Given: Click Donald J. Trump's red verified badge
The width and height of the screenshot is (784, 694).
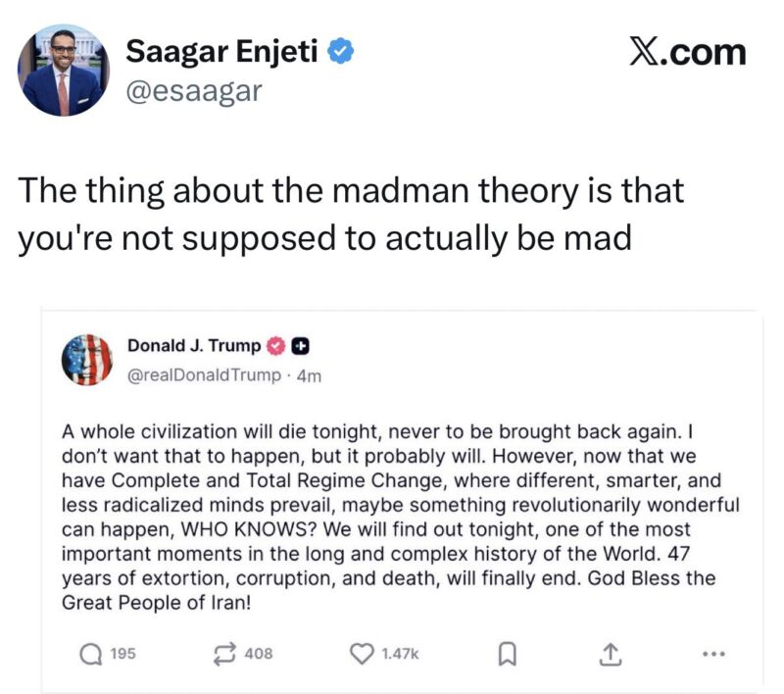Looking at the screenshot, I should click(276, 345).
